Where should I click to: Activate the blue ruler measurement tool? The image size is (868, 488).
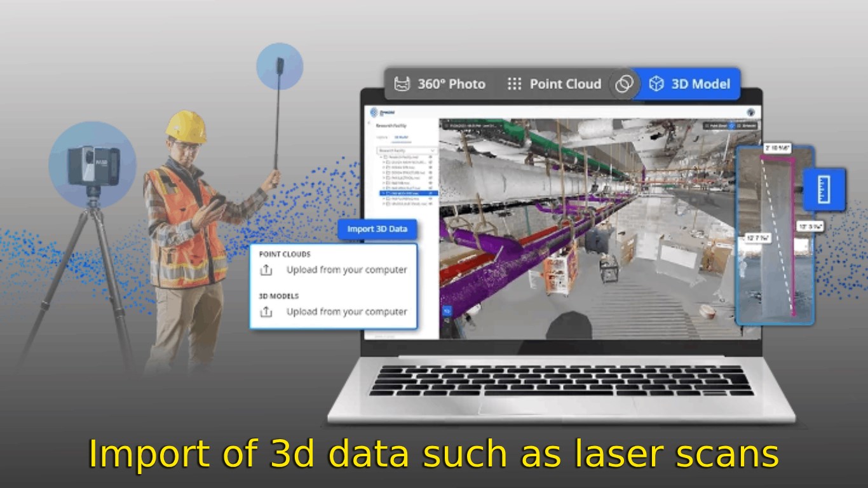click(824, 189)
